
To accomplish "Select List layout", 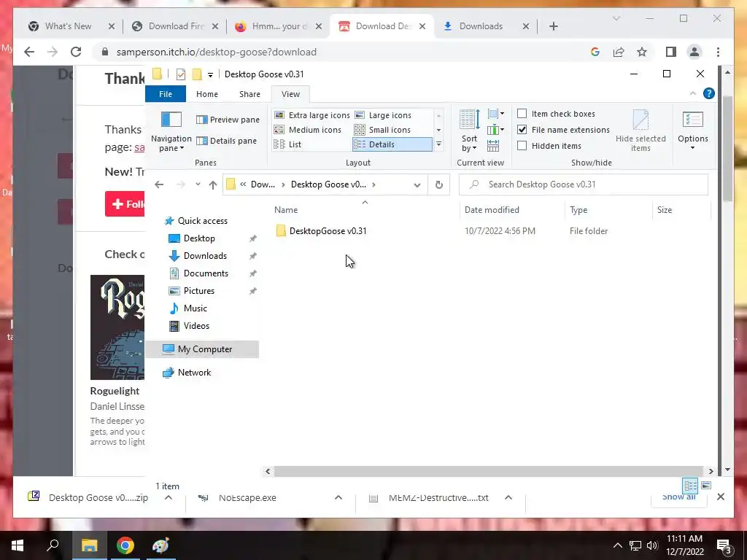I will coord(287,144).
